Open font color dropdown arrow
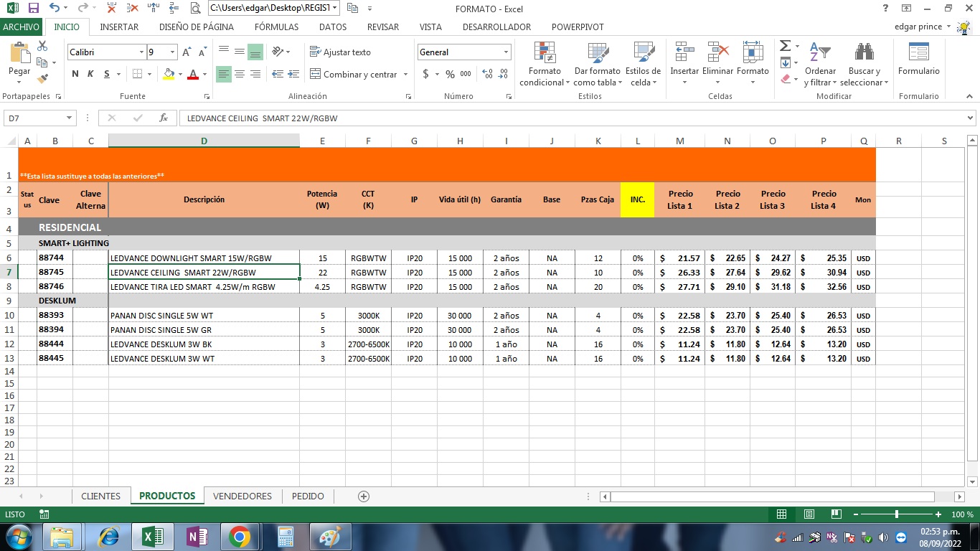Image resolution: width=980 pixels, height=551 pixels. click(x=204, y=74)
